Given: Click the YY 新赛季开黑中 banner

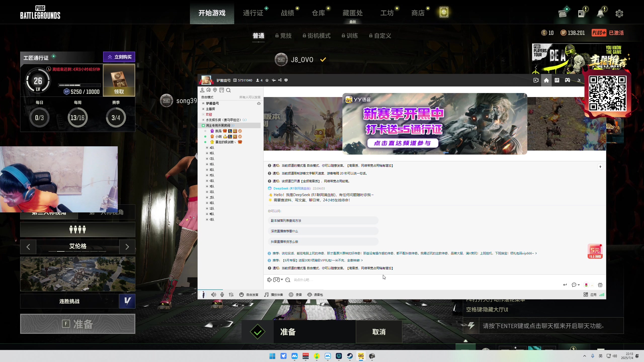Looking at the screenshot, I should (435, 124).
